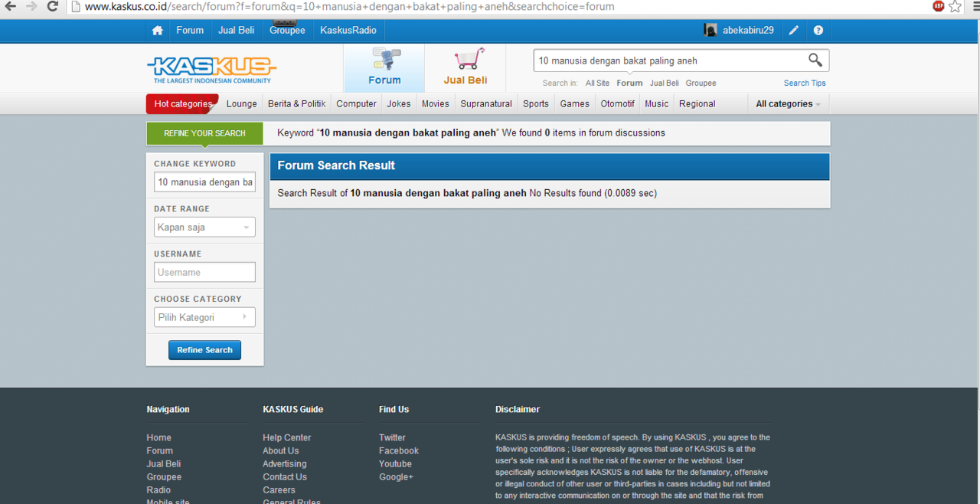Click the browser forward arrow

pos(31,6)
